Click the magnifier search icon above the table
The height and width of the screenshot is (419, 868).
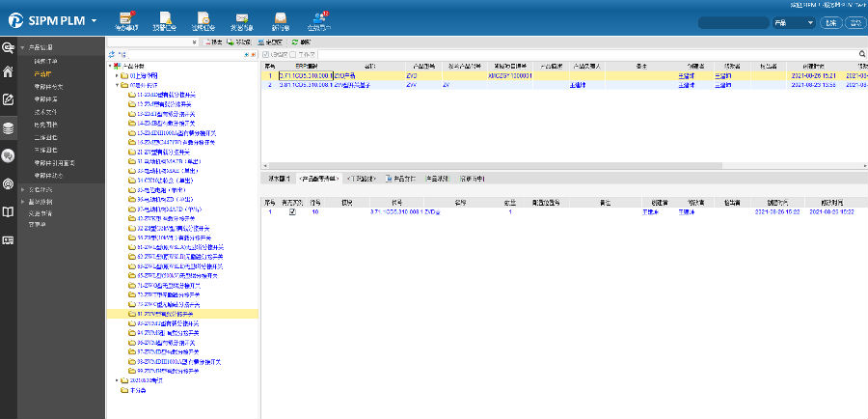click(x=861, y=54)
